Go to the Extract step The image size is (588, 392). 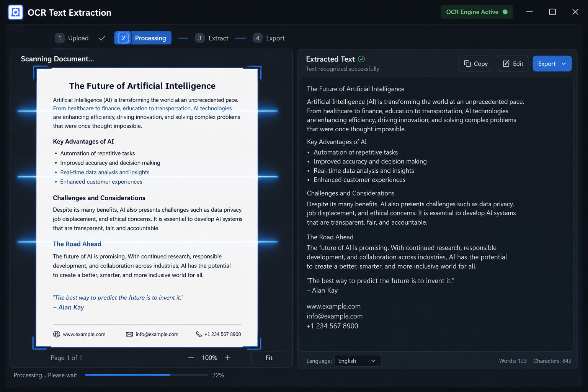click(212, 38)
